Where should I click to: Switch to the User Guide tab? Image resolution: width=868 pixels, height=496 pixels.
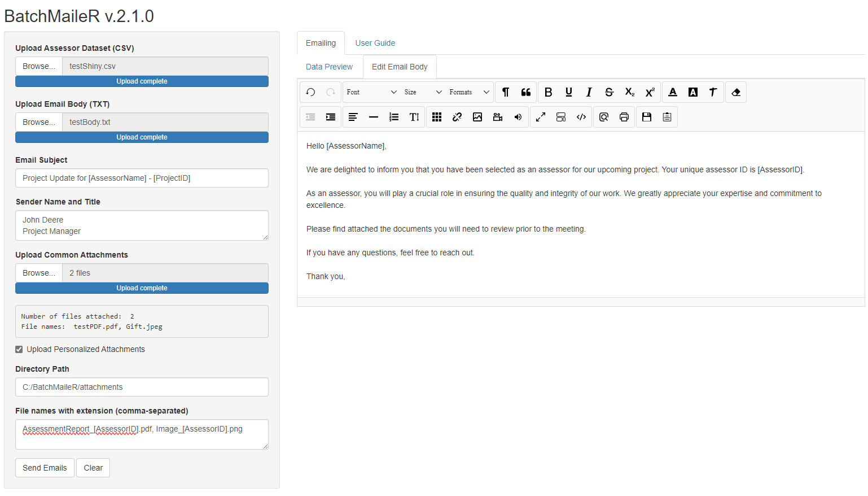375,43
